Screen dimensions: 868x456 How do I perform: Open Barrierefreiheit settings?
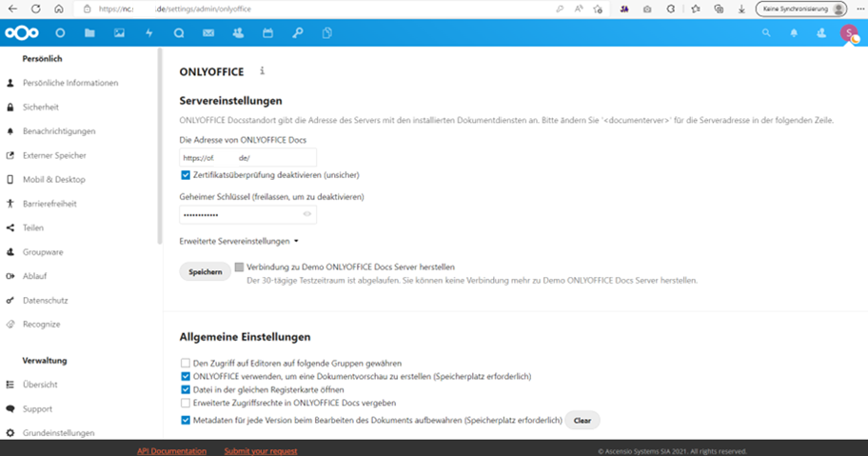coord(49,204)
